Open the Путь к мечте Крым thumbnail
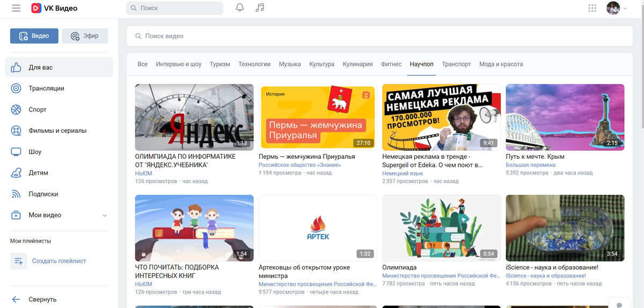Image resolution: width=644 pixels, height=308 pixels. coord(565,117)
